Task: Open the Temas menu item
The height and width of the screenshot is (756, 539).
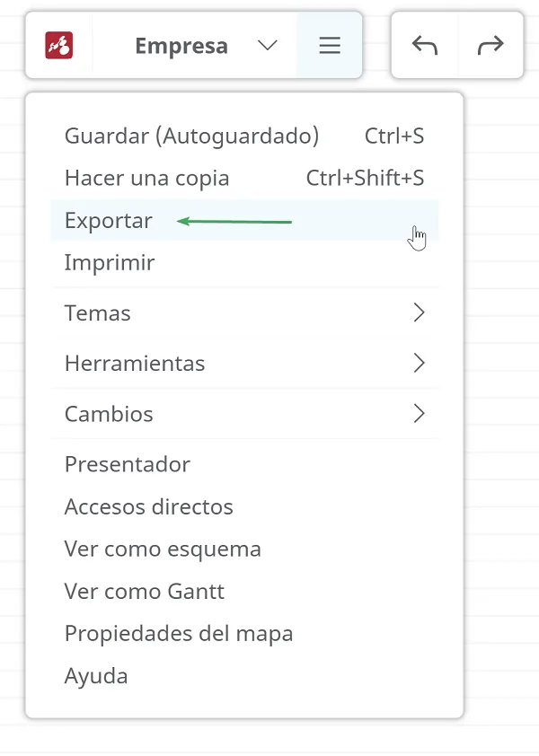Action: [x=98, y=313]
